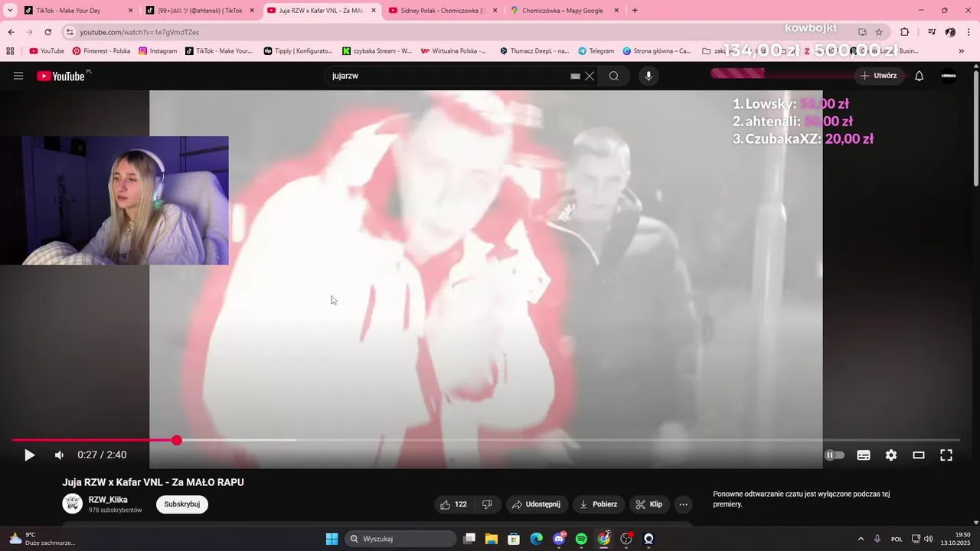
Task: Open Spotify from the taskbar
Action: click(581, 539)
